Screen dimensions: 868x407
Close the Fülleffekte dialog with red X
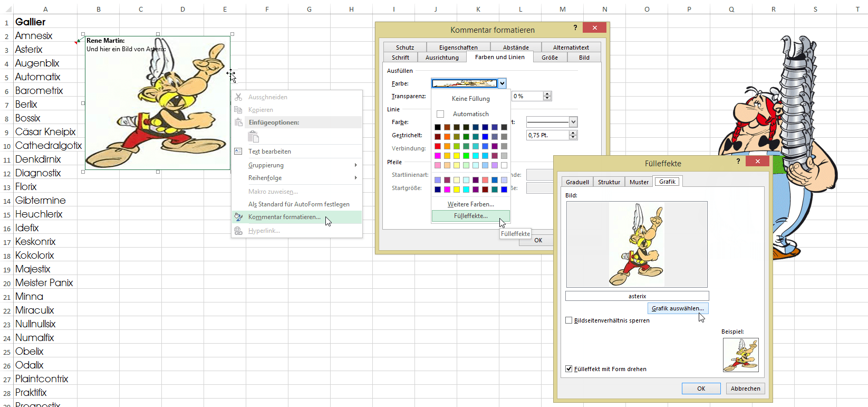coord(758,162)
